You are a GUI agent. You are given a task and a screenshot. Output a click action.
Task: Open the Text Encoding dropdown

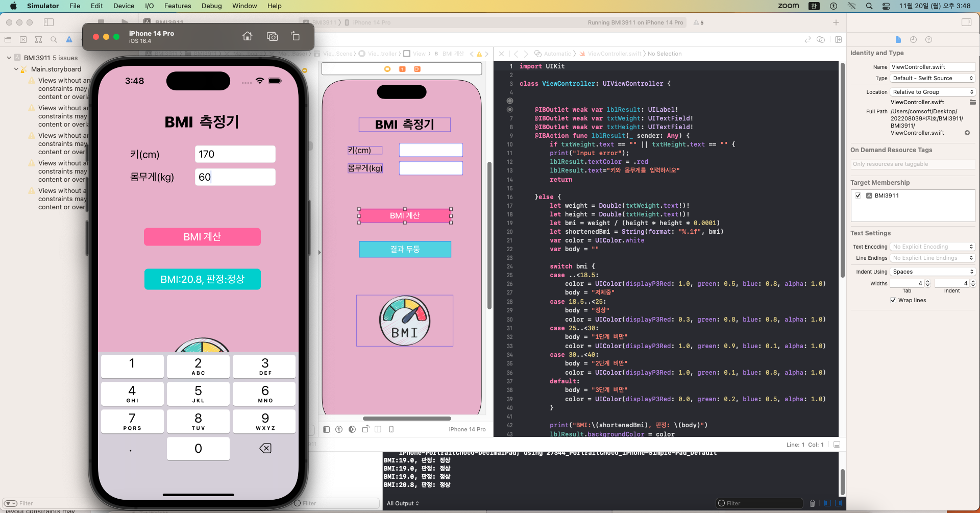[x=933, y=247]
